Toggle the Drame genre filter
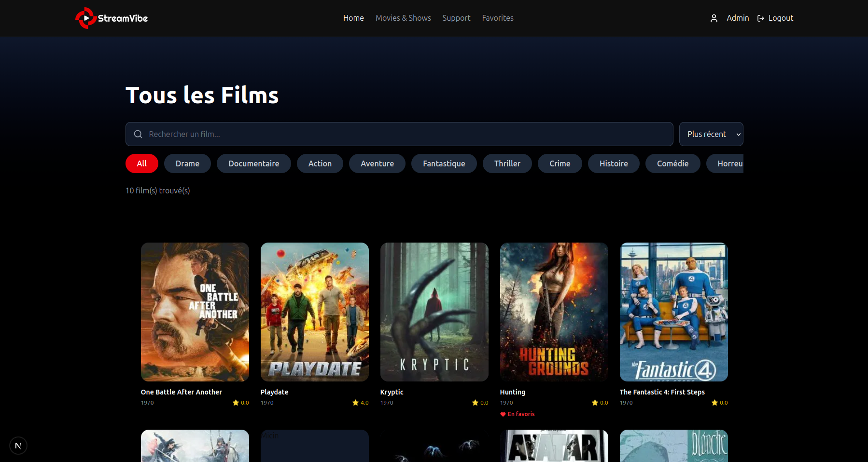Image resolution: width=868 pixels, height=462 pixels. tap(187, 163)
